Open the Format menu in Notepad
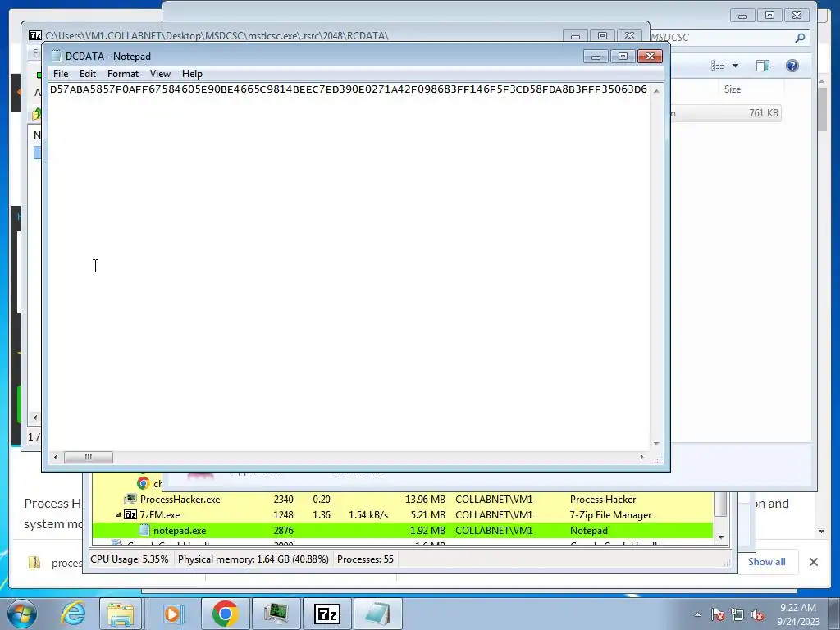This screenshot has height=630, width=840. pos(123,74)
